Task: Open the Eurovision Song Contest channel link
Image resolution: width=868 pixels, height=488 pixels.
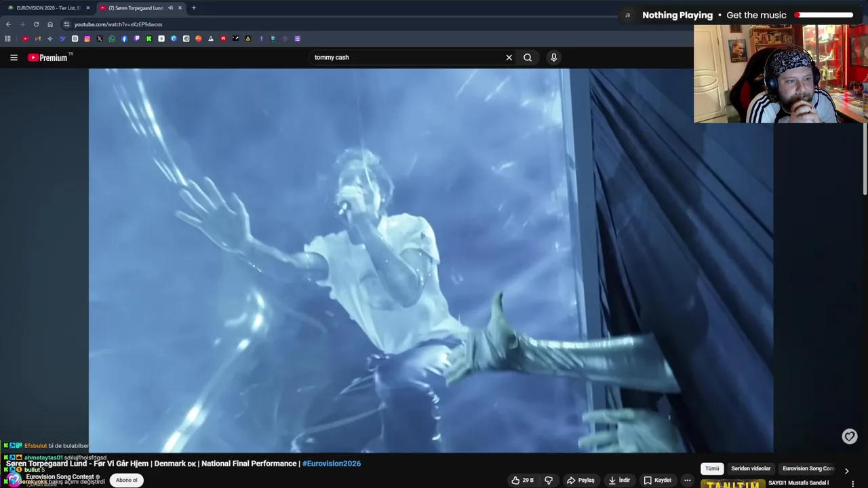Action: click(x=60, y=476)
